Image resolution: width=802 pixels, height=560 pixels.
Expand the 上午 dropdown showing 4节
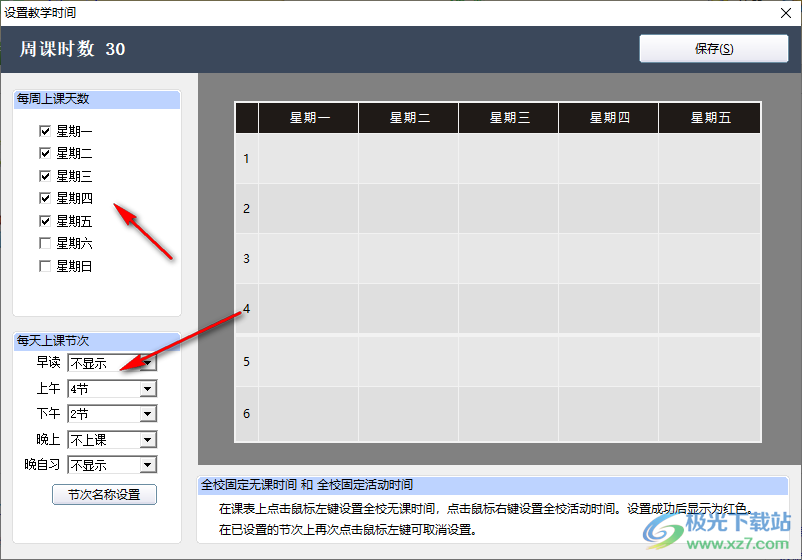112,389
